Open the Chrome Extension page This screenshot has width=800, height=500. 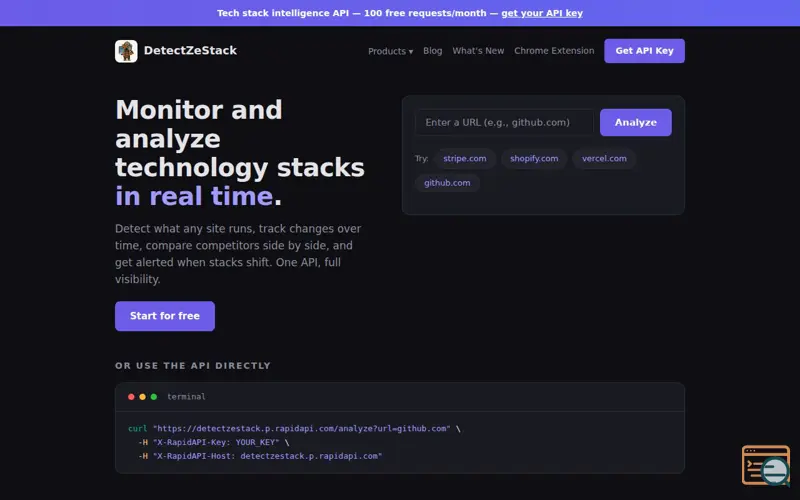(x=554, y=51)
